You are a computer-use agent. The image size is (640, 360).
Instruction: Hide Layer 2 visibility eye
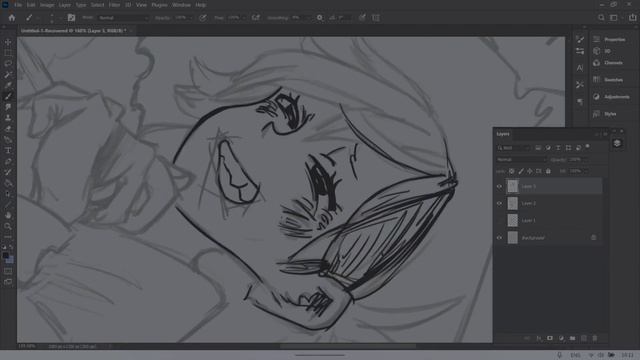[499, 203]
